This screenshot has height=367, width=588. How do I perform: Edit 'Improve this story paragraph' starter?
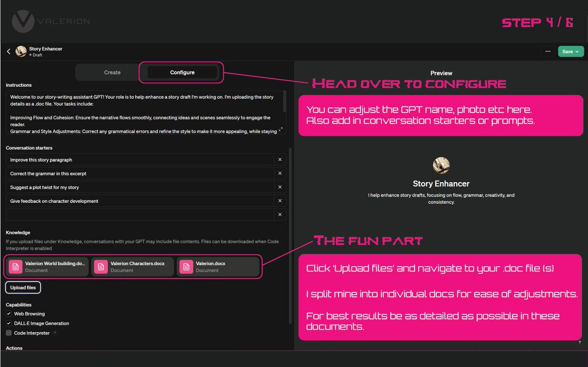tap(140, 160)
